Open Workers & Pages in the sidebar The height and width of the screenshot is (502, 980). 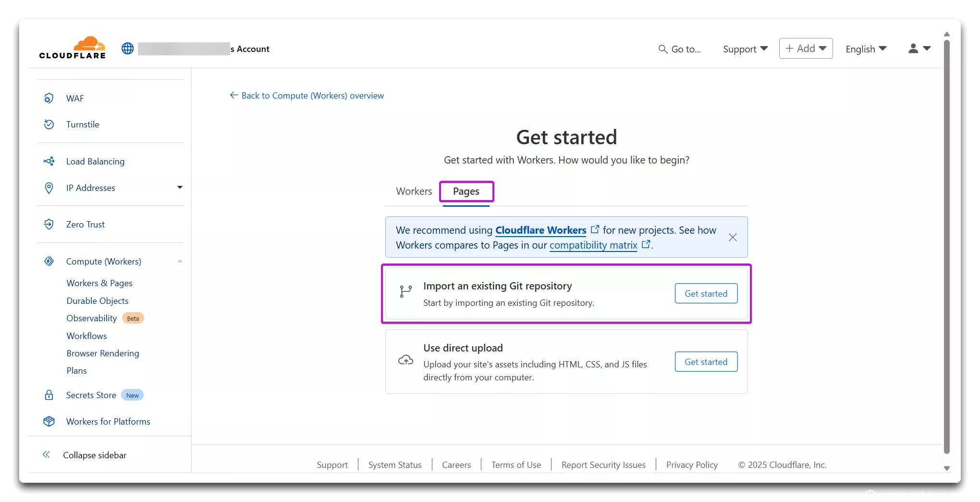99,283
